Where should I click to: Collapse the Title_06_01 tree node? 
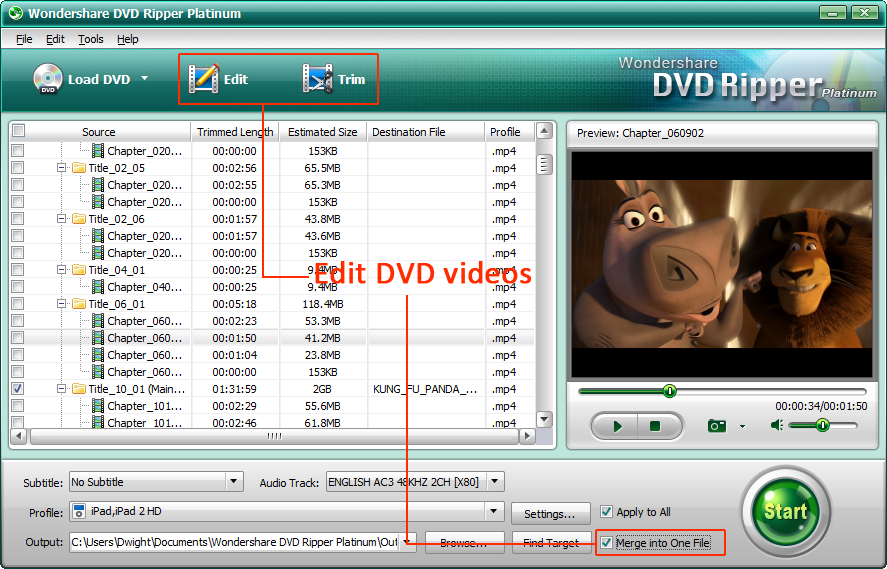pos(62,304)
